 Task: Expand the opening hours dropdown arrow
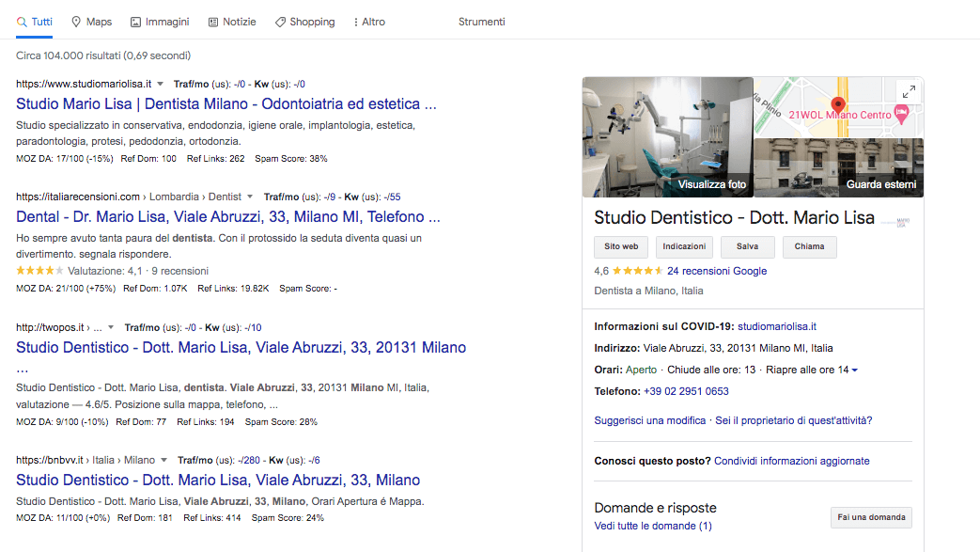(x=855, y=370)
